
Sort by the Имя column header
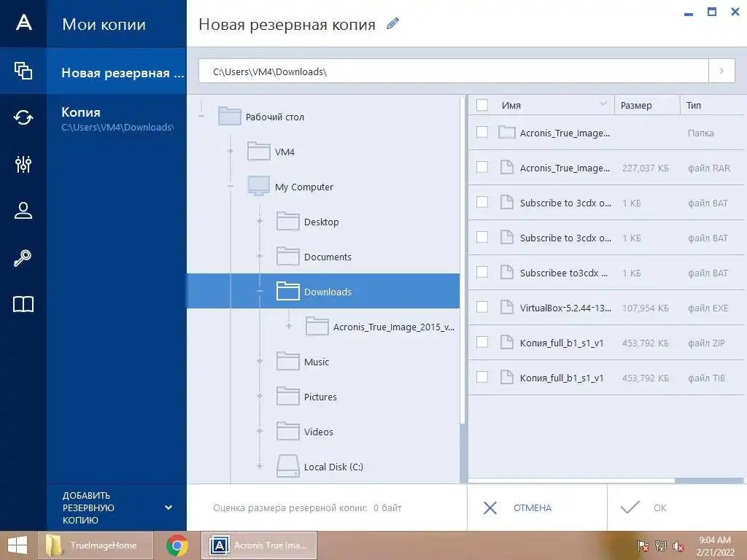pyautogui.click(x=541, y=105)
